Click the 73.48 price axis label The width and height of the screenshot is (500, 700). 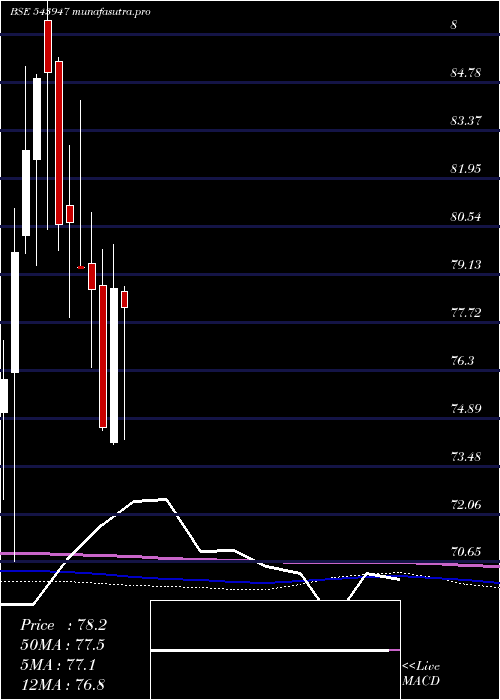[466, 457]
